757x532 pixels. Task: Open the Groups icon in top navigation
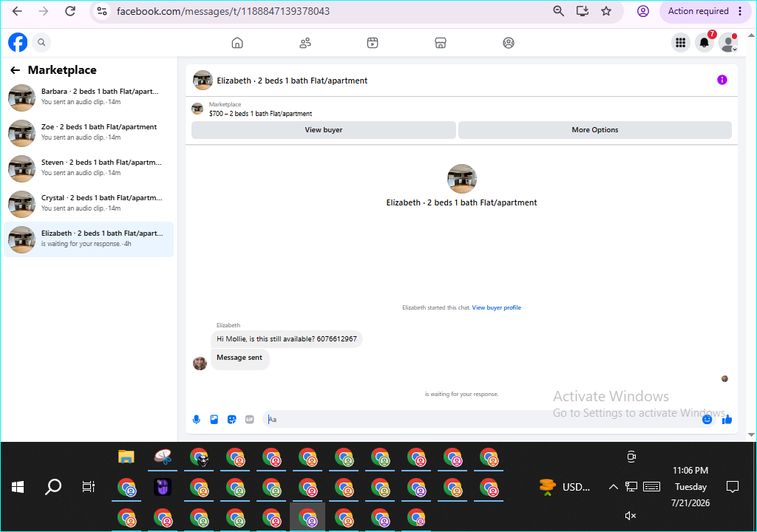[x=509, y=43]
